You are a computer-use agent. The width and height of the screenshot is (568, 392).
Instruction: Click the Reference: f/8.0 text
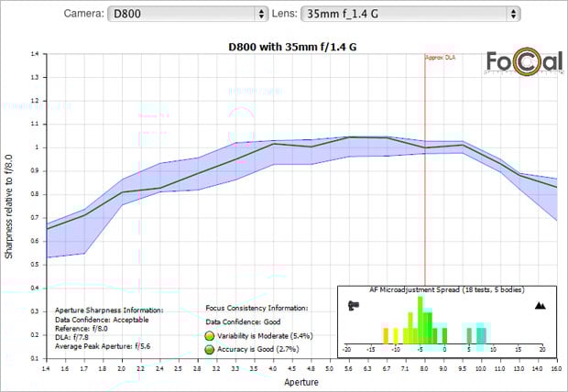pos(82,329)
